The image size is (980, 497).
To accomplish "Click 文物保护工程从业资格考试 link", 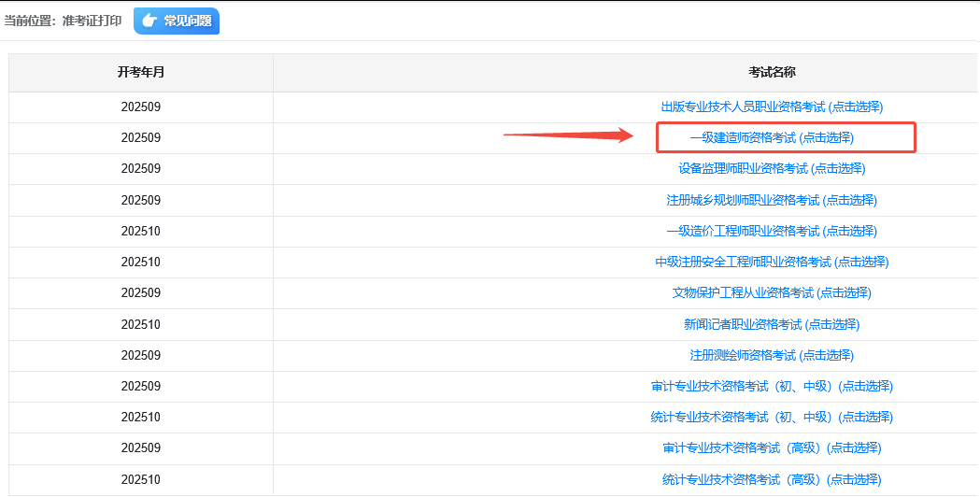I will point(772,292).
